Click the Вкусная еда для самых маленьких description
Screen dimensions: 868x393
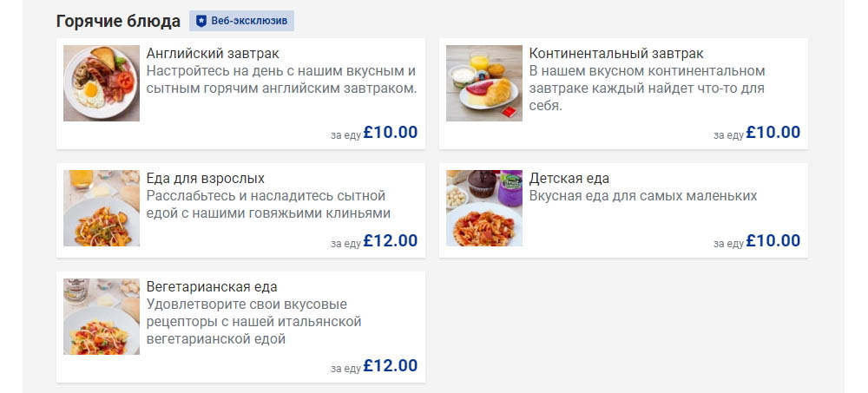pyautogui.click(x=643, y=196)
